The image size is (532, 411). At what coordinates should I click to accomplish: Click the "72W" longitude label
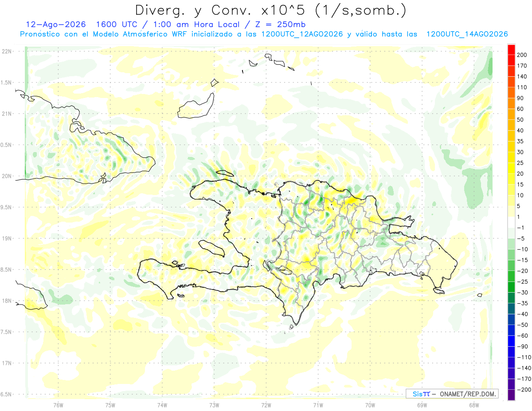266,405
